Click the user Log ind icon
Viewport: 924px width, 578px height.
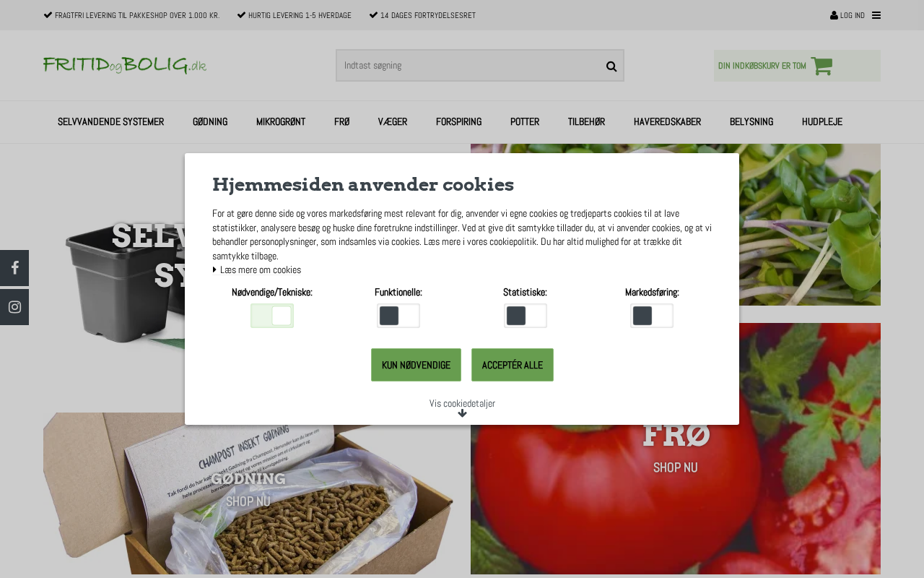pyautogui.click(x=834, y=15)
